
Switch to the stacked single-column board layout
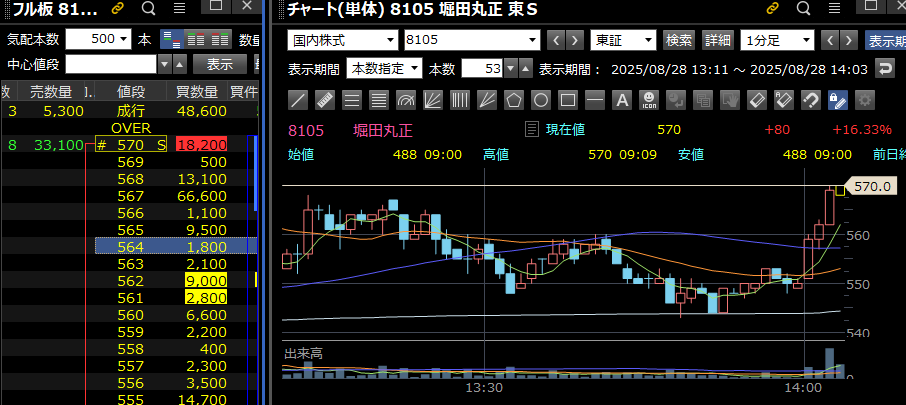172,39
